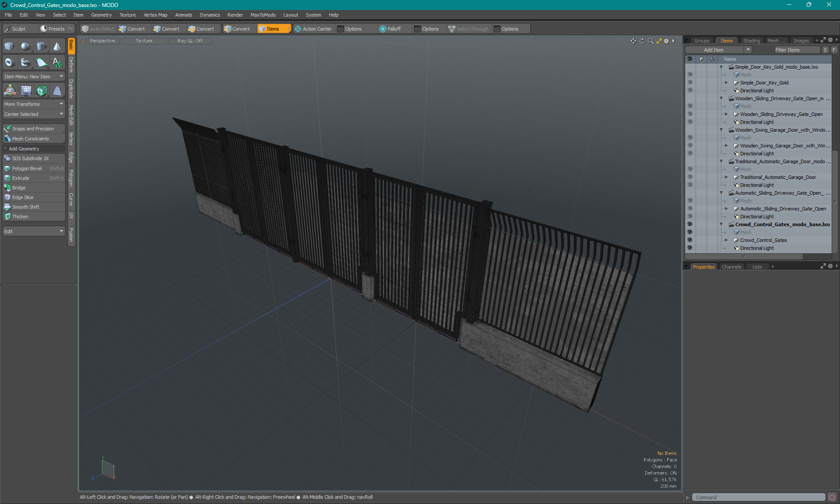Click the viewport move navigation icon
840x504 pixels.
pos(633,41)
